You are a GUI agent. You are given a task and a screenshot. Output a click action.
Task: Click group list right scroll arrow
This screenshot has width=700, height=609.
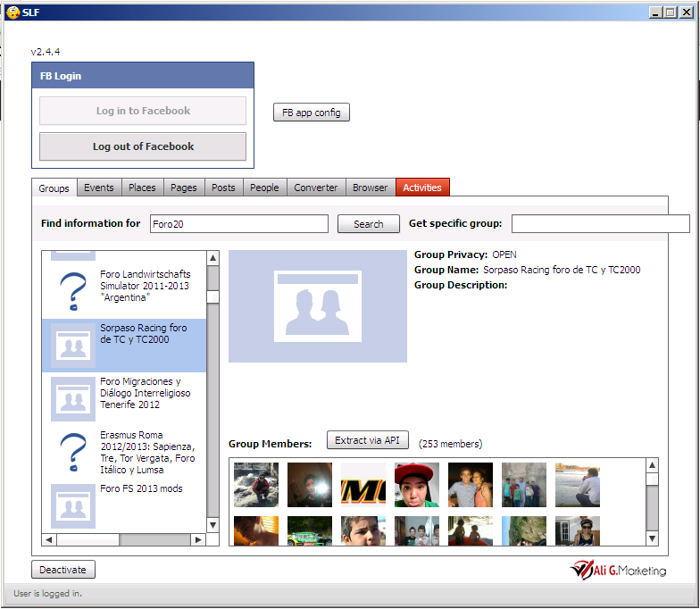pos(198,539)
